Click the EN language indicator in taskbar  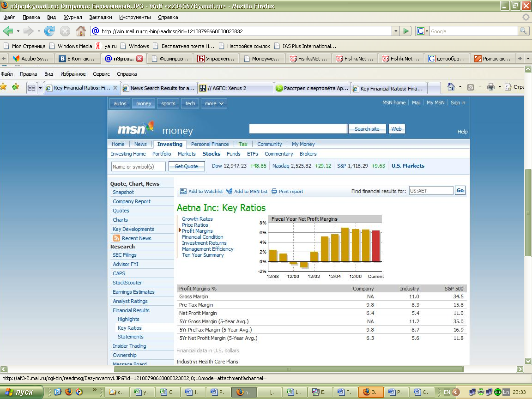coord(447,392)
